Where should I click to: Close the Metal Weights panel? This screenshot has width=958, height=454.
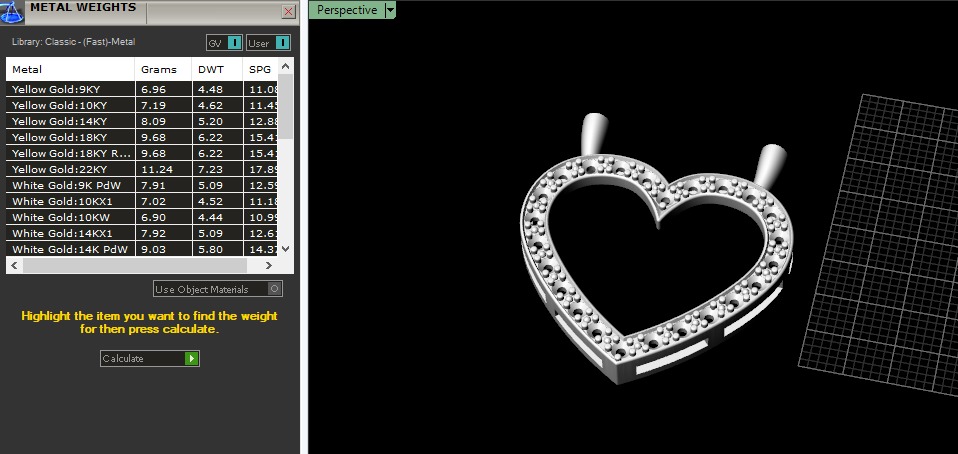288,12
